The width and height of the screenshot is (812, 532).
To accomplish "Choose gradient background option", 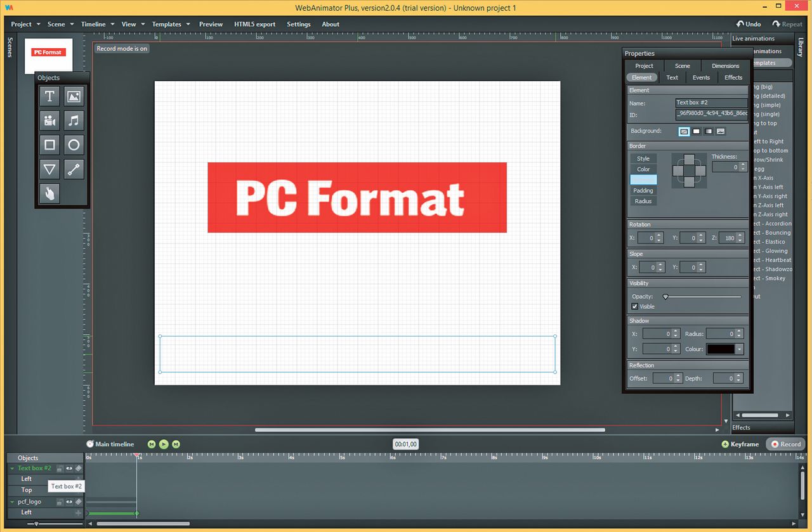I will [708, 131].
